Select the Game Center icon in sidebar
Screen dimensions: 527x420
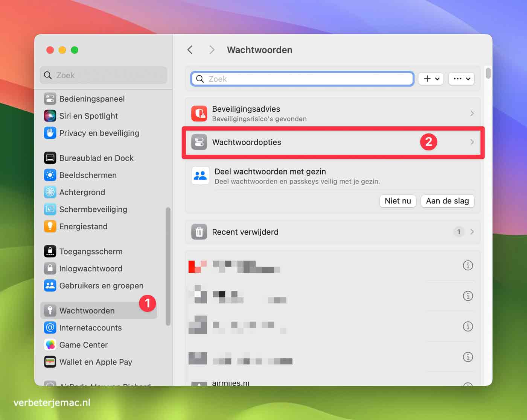[x=50, y=345]
